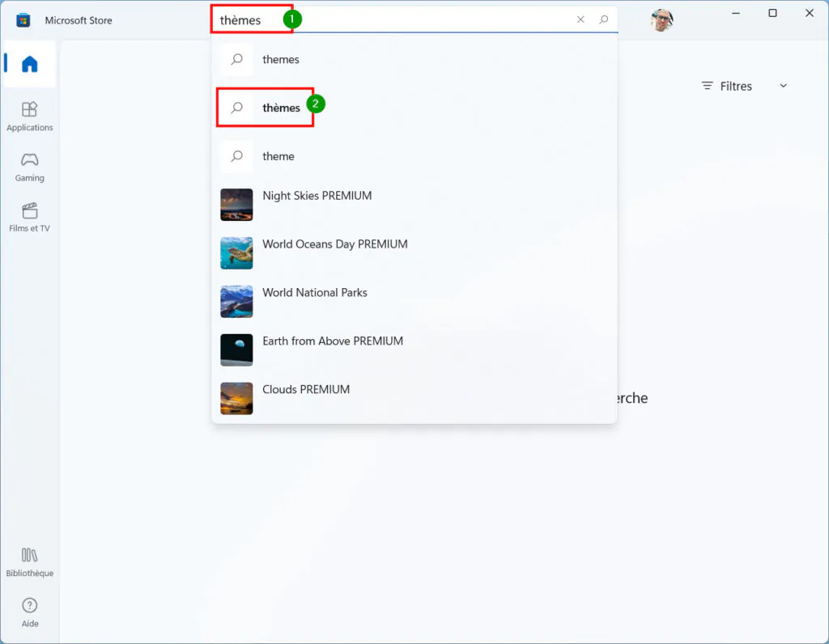Select the 'themes' search suggestion
Image resolution: width=829 pixels, height=644 pixels.
[x=414, y=59]
